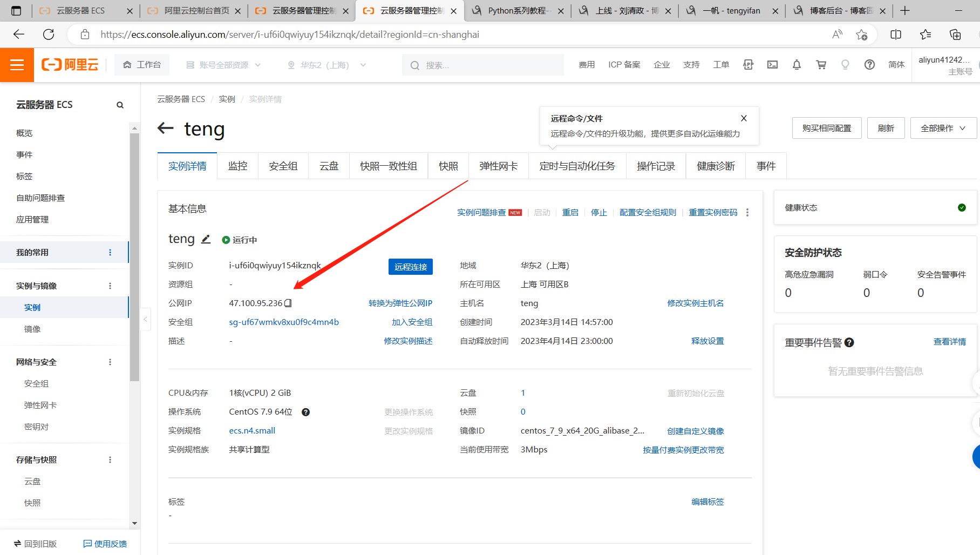Viewport: 980px width, 555px height.
Task: Close the 远程命令/文件 notification popup
Action: pyautogui.click(x=744, y=118)
